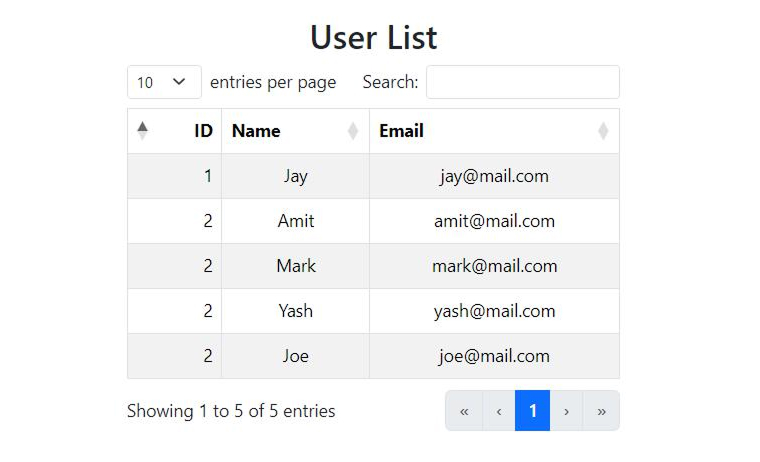Sort table by Email column header
Image resolution: width=760 pixels, height=462 pixels.
tap(401, 131)
